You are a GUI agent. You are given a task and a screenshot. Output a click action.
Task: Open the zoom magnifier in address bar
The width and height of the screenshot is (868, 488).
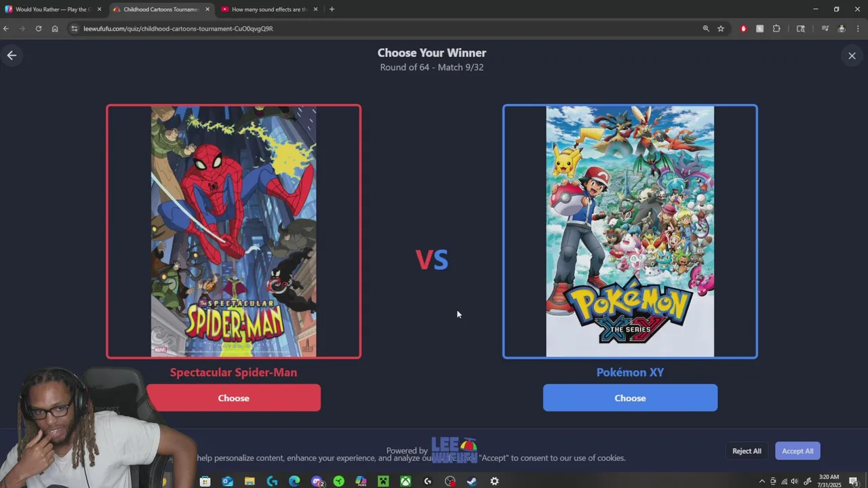click(706, 28)
